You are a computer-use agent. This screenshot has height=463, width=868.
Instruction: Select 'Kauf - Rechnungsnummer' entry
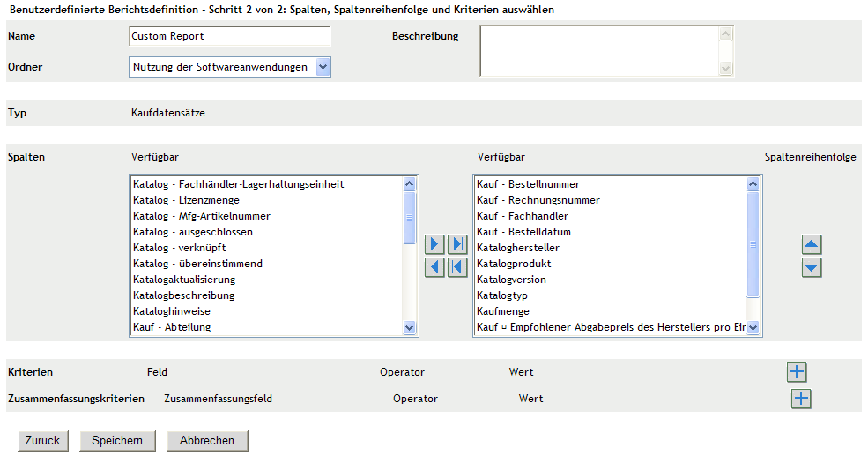pyautogui.click(x=612, y=200)
